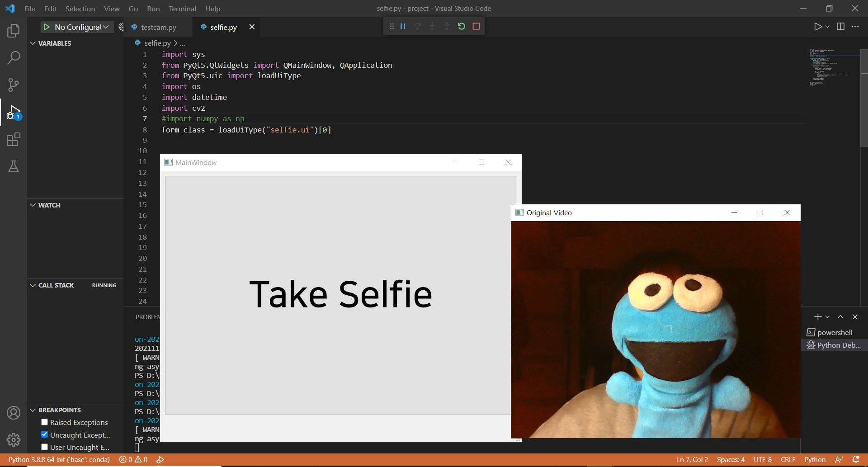Open notifications bell in status bar

(856, 459)
